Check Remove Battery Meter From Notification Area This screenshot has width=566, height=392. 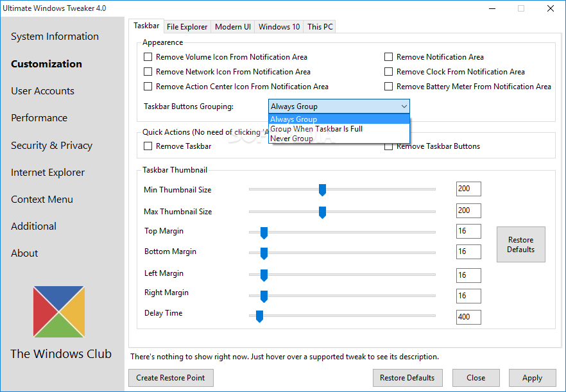click(x=388, y=87)
